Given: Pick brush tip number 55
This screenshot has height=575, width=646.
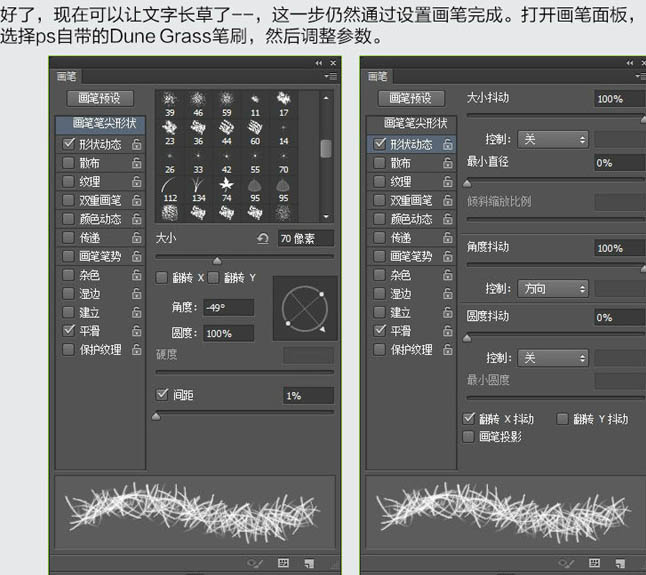Looking at the screenshot, I should 255,161.
